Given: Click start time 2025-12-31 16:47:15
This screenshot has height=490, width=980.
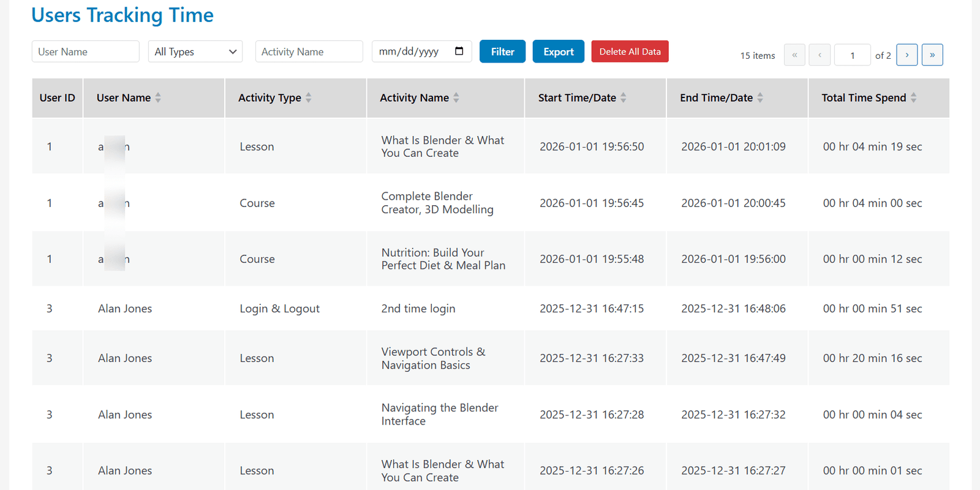Looking at the screenshot, I should (x=592, y=309).
